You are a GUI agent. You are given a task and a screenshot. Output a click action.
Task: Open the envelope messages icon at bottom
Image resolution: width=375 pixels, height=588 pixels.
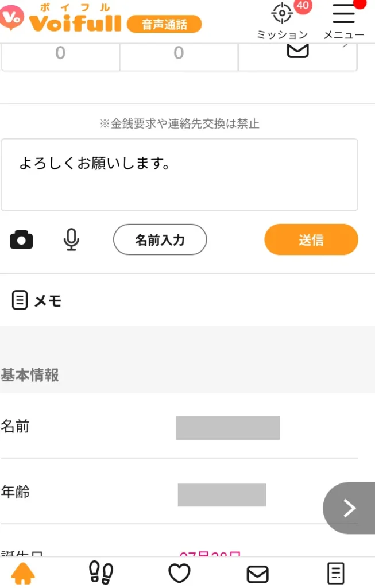pos(257,572)
